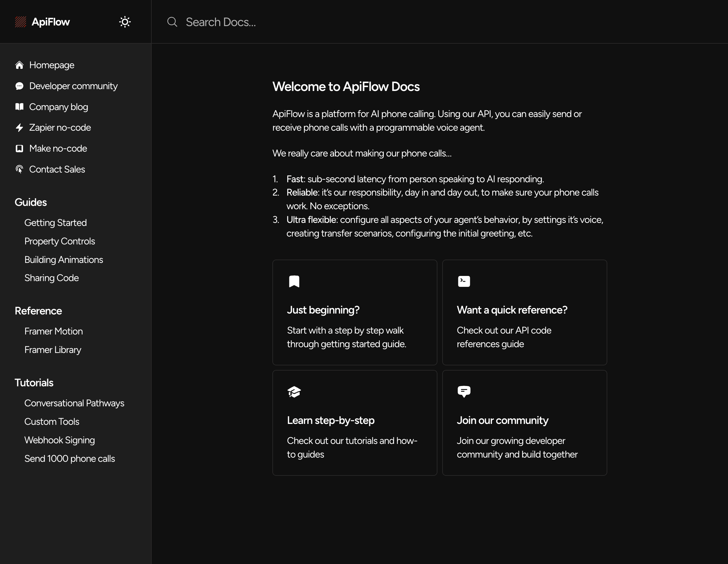Screen dimensions: 728x564
Task: Click the search magnifier icon
Action: point(172,22)
